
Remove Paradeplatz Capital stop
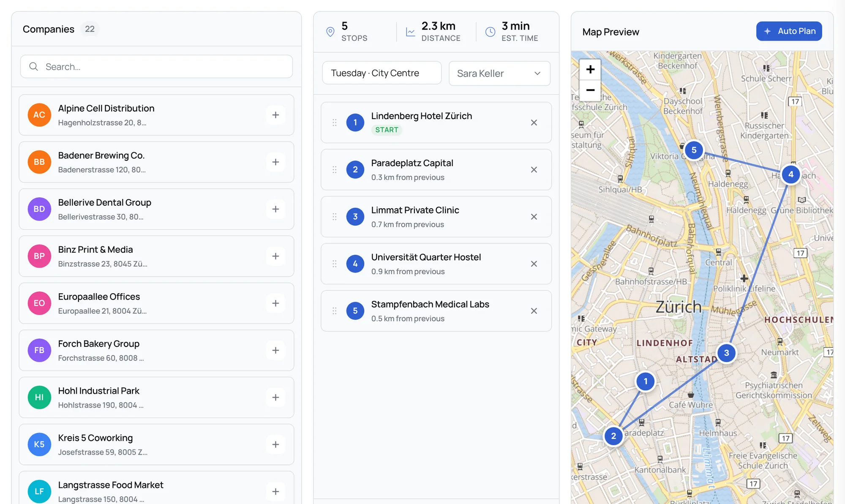[x=534, y=170]
